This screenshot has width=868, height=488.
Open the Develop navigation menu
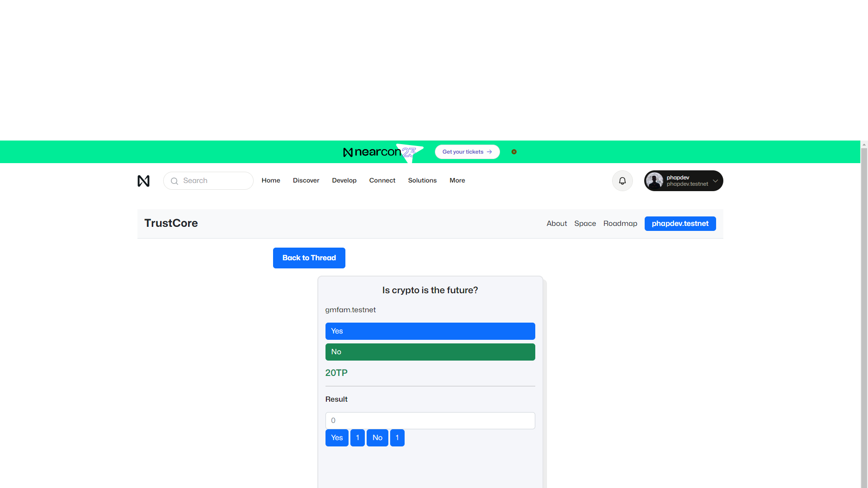[344, 180]
